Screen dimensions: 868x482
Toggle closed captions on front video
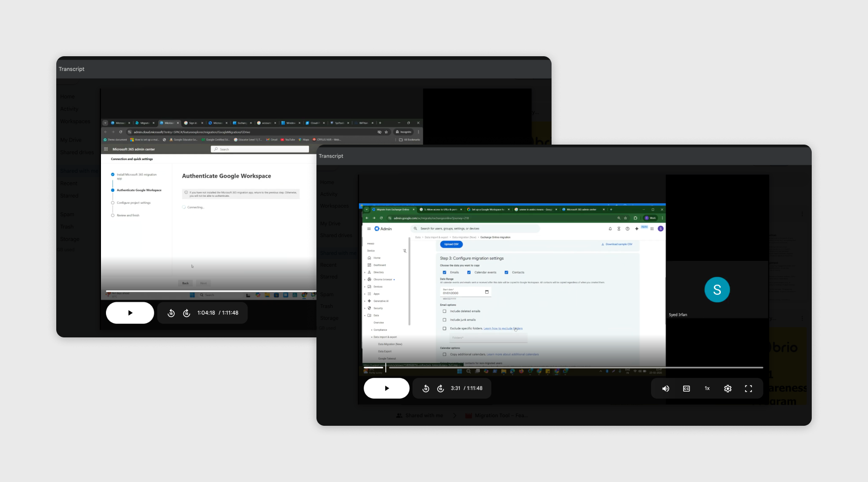point(686,389)
